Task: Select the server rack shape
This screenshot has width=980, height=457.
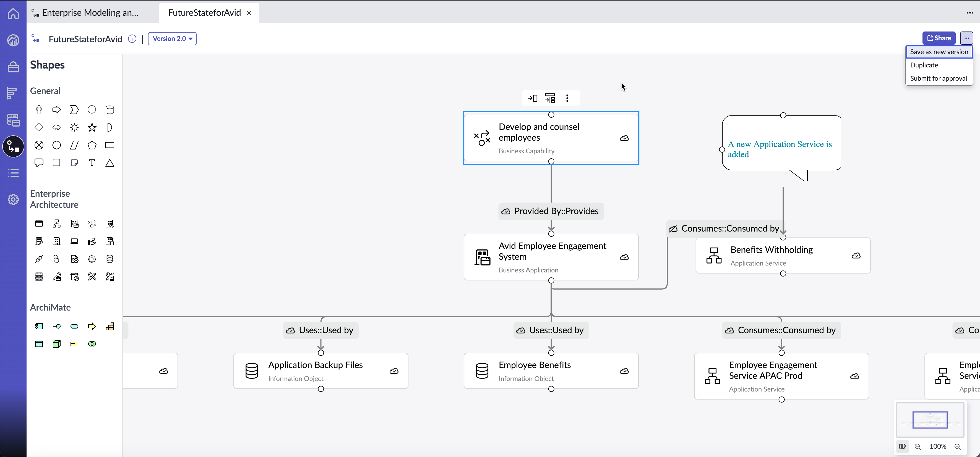Action: coord(39,277)
